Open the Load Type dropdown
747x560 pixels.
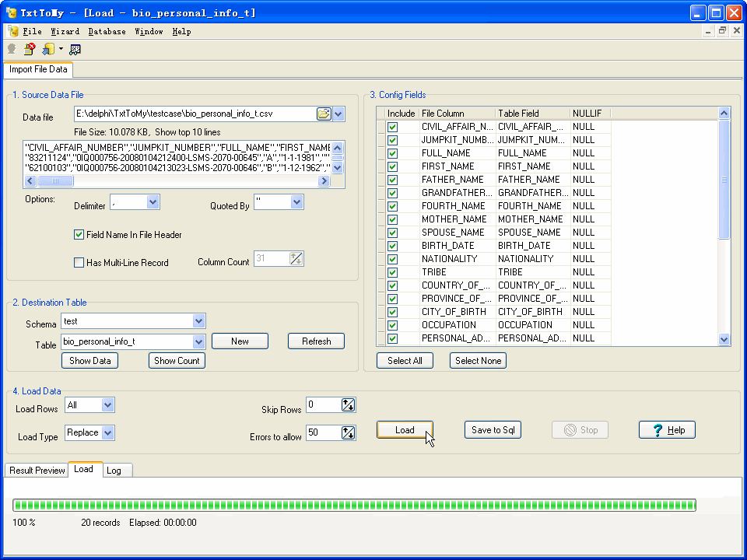click(107, 432)
